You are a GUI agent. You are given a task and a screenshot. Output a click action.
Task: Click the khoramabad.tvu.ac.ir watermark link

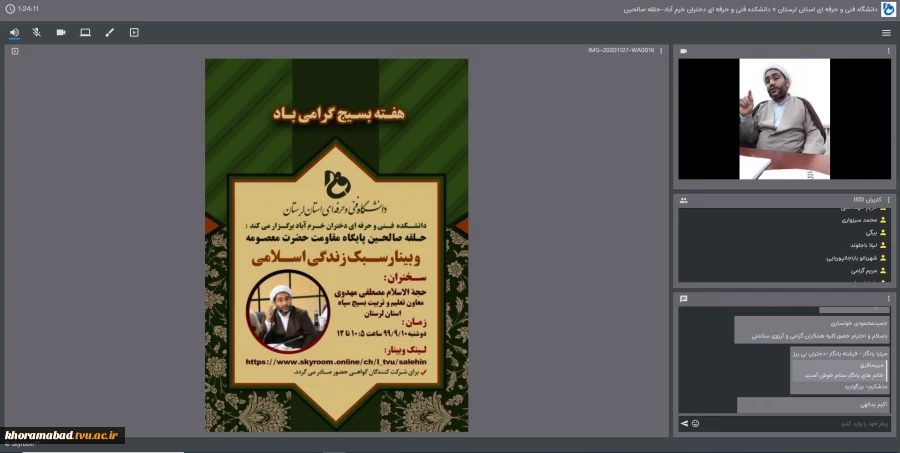62,435
